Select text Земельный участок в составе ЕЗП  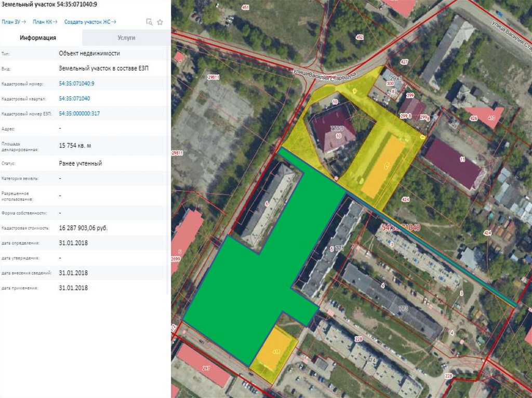[x=103, y=68]
